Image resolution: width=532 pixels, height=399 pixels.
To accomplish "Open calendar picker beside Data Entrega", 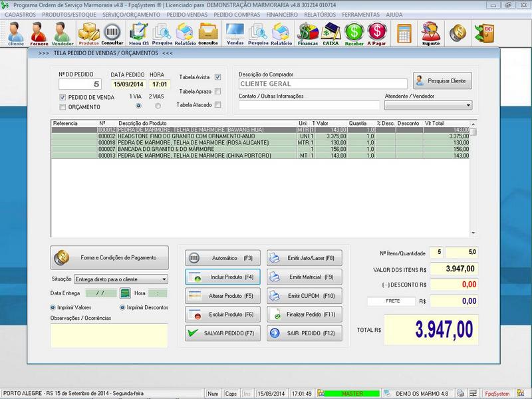I will pyautogui.click(x=124, y=293).
